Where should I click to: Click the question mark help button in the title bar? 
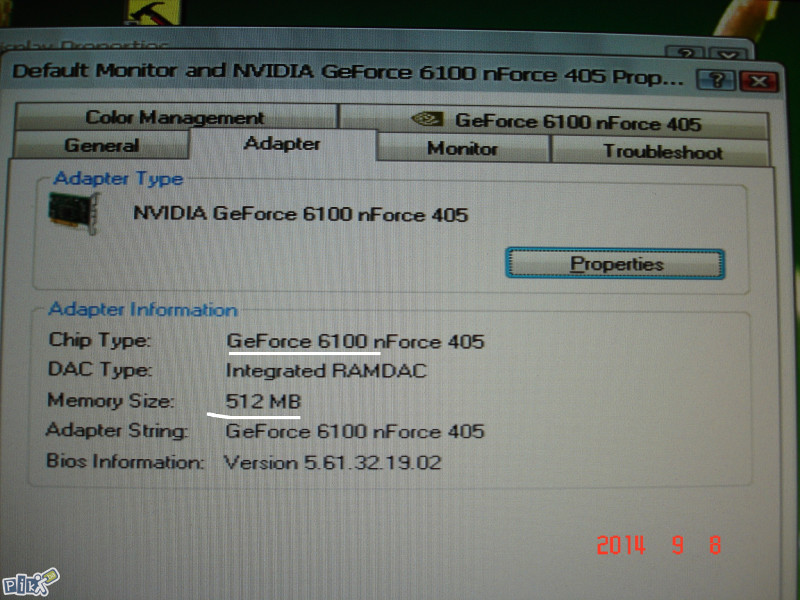point(717,80)
